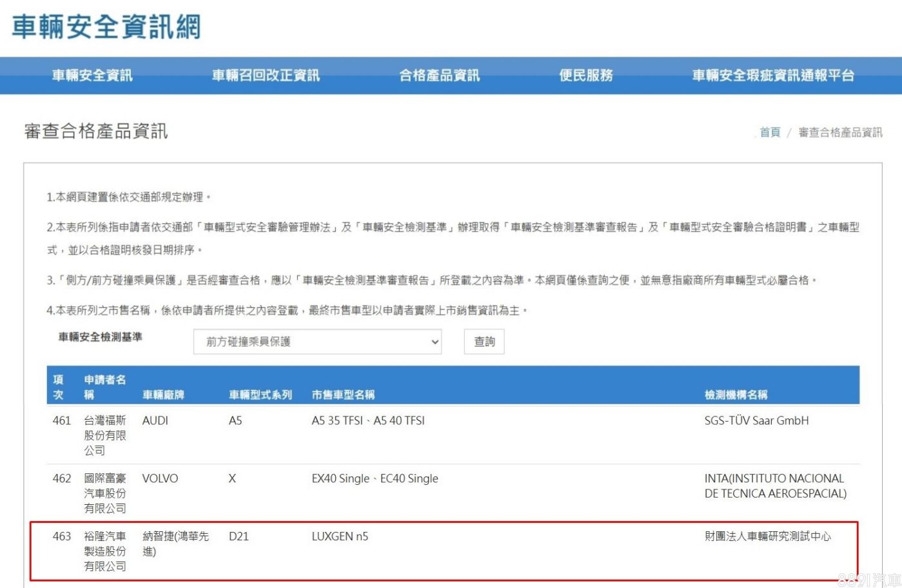Viewport: 902px width, 588px height.
Task: Click the 車輛型式系列 column header
Action: click(x=260, y=395)
